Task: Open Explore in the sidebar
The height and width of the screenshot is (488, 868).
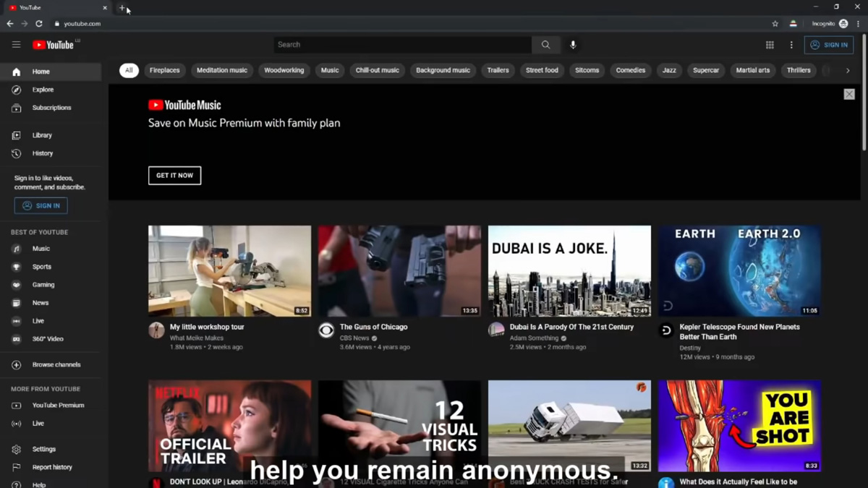Action: pos(43,90)
